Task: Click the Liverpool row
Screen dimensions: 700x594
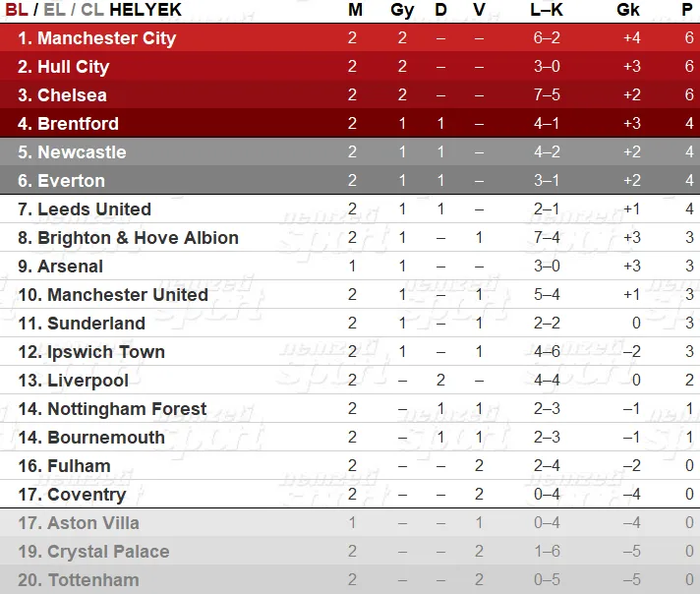Action: 350,380
